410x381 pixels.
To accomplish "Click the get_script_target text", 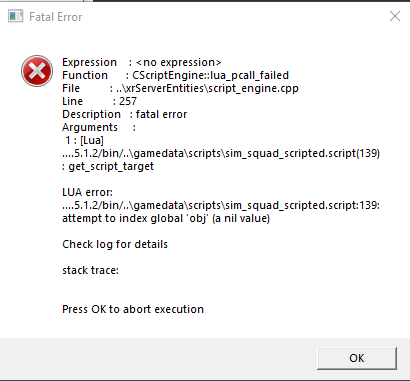I will coord(111,166).
